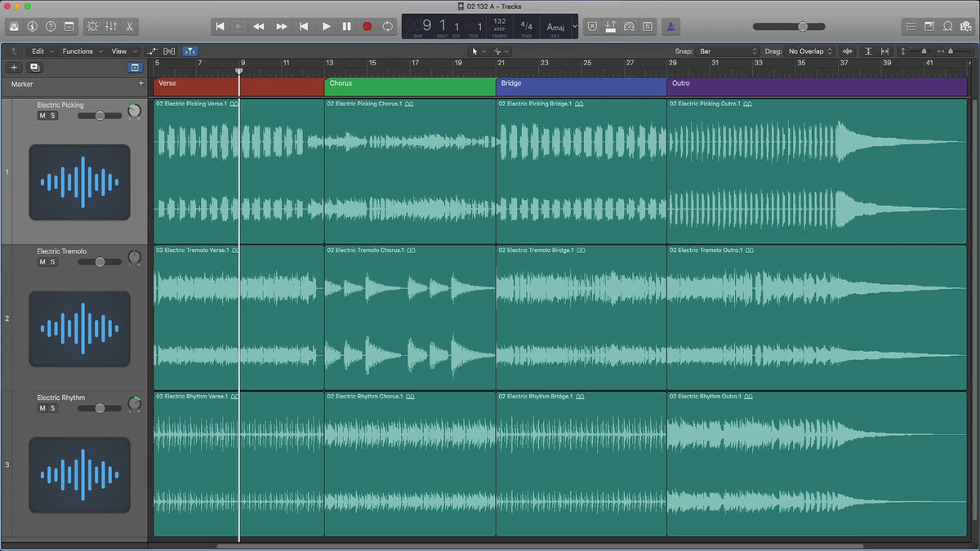Toggle Cycle mode on the transport

click(x=387, y=26)
